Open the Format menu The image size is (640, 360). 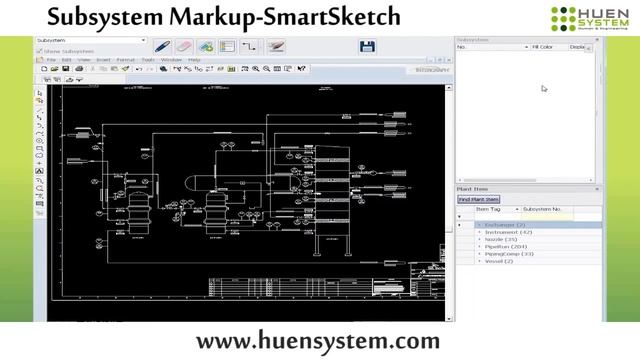(126, 60)
